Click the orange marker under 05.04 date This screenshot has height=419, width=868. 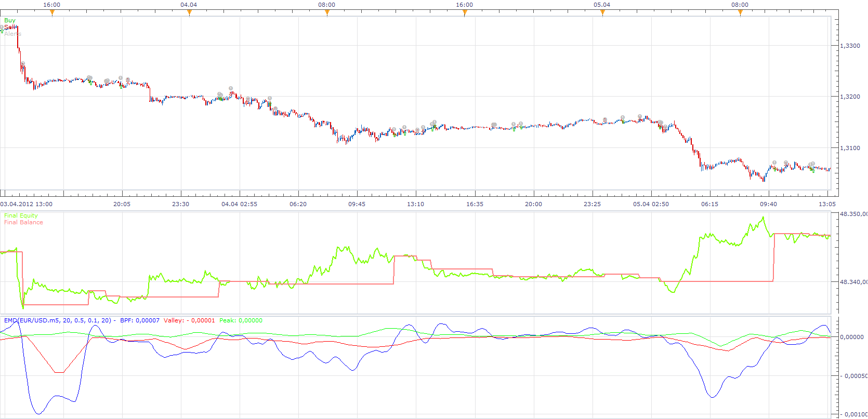tap(602, 13)
